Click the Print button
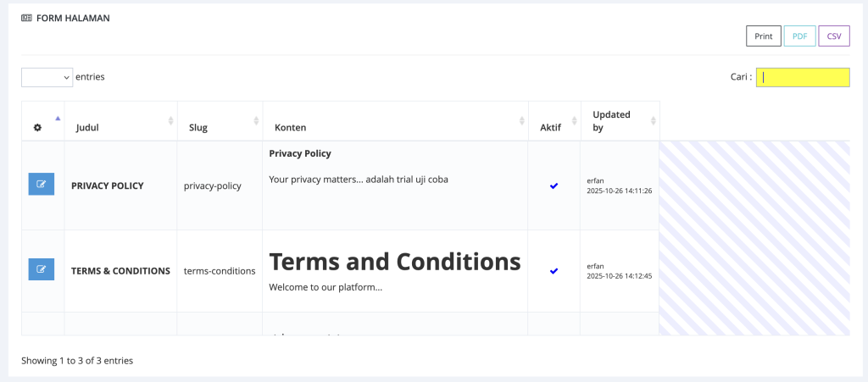Image resolution: width=868 pixels, height=382 pixels. pos(763,36)
